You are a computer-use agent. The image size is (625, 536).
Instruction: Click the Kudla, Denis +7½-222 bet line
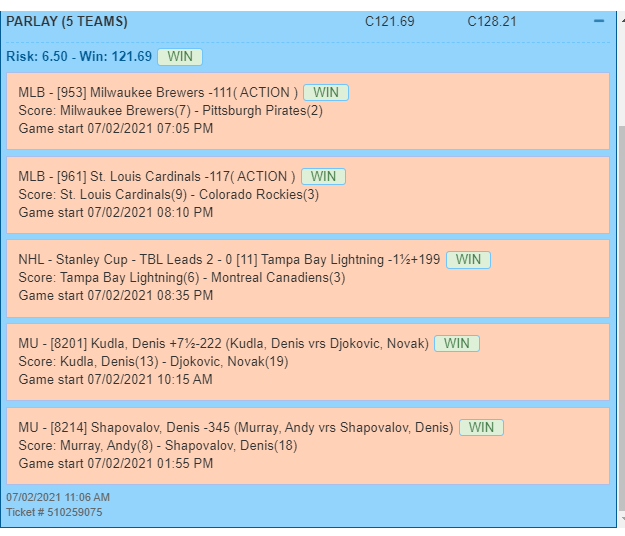pos(223,344)
